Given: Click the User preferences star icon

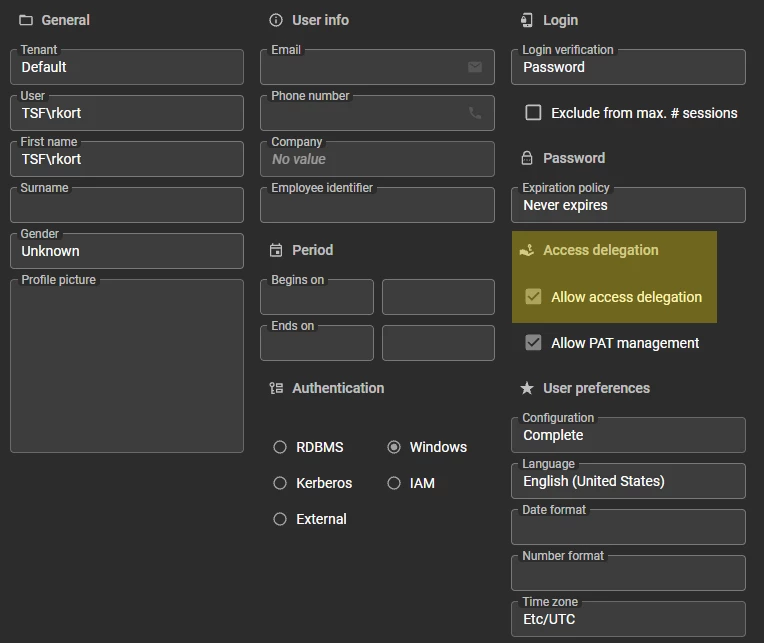Looking at the screenshot, I should (527, 388).
